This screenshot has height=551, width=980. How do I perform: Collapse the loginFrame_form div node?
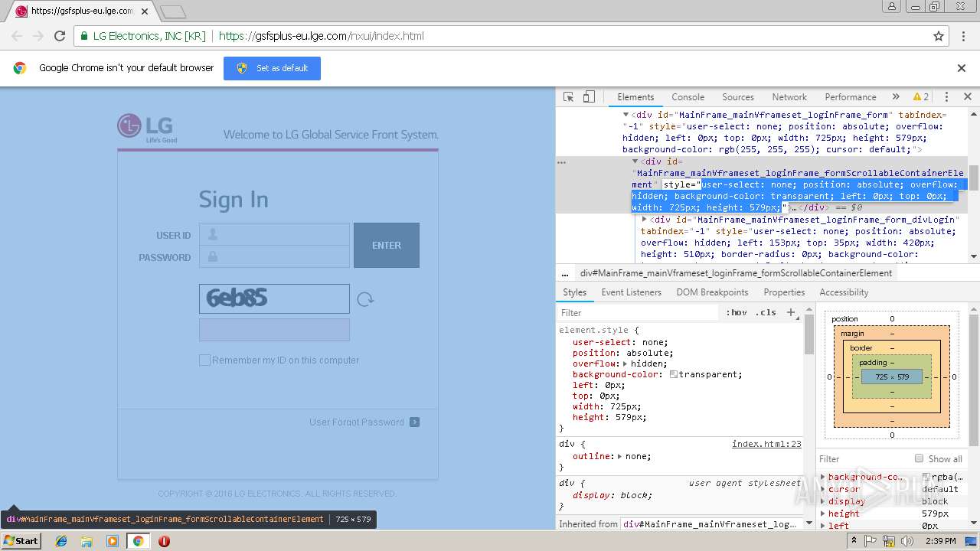pyautogui.click(x=626, y=115)
